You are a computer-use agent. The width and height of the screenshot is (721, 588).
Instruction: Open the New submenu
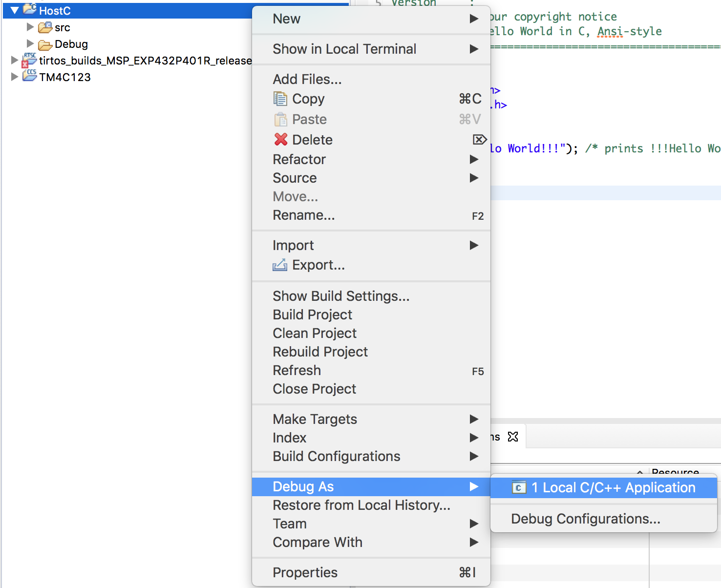371,19
